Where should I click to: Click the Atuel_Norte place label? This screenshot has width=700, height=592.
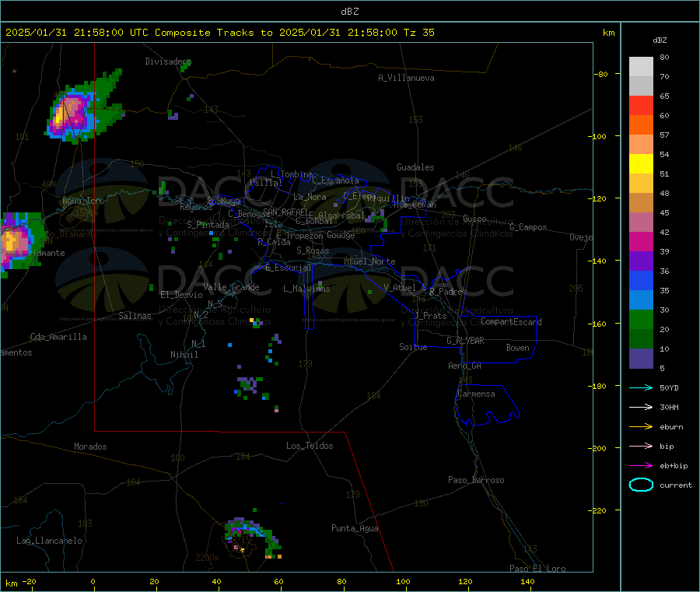(x=369, y=261)
